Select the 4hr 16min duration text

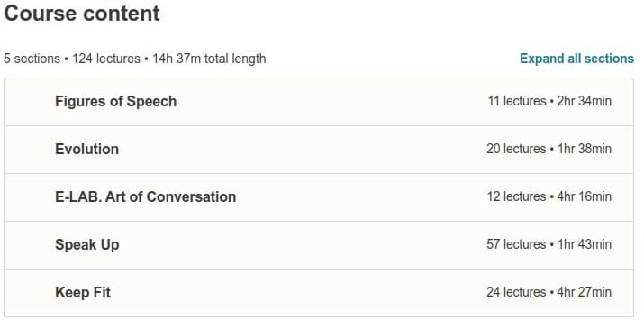[x=584, y=196]
